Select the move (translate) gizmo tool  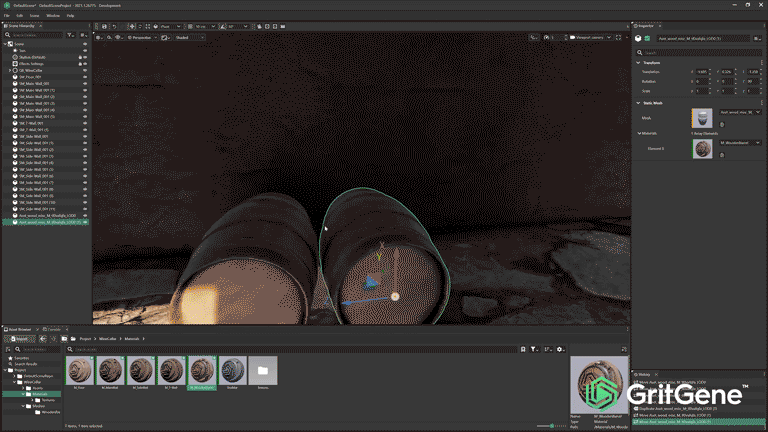pos(132,26)
